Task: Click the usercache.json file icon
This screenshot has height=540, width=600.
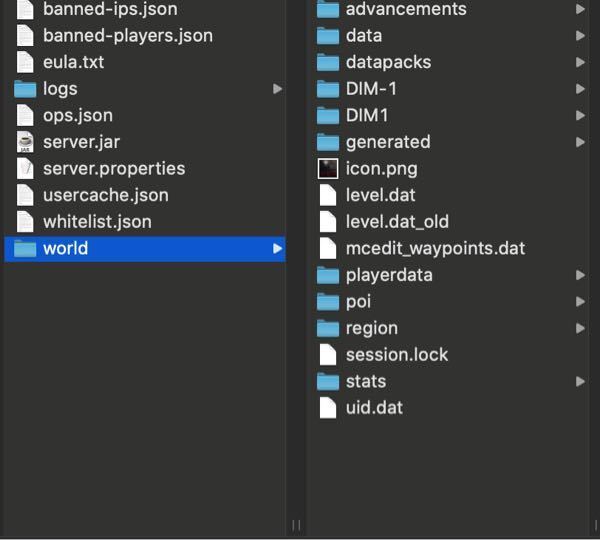Action: pos(25,195)
